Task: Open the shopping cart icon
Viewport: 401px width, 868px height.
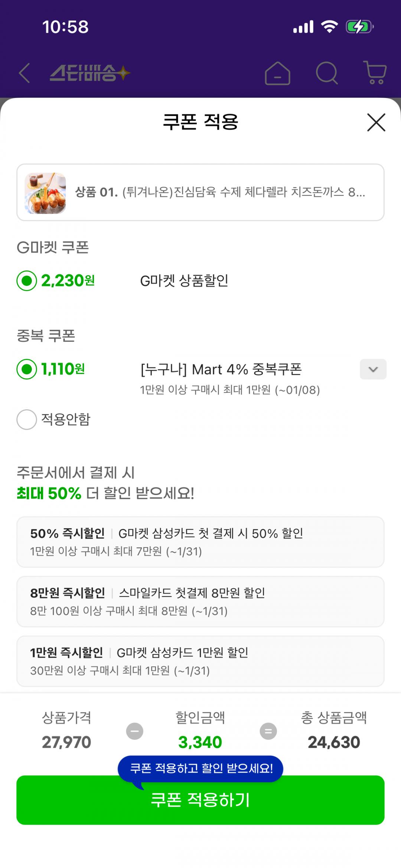Action: 375,73
